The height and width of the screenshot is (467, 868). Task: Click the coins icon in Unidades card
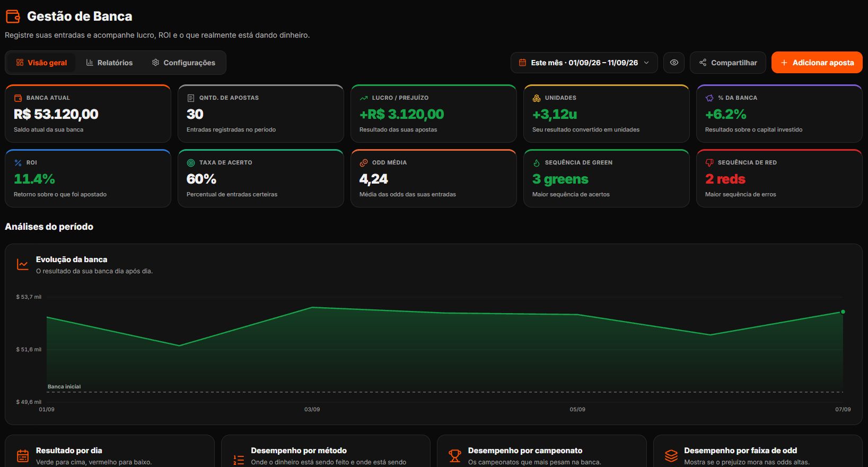[537, 98]
